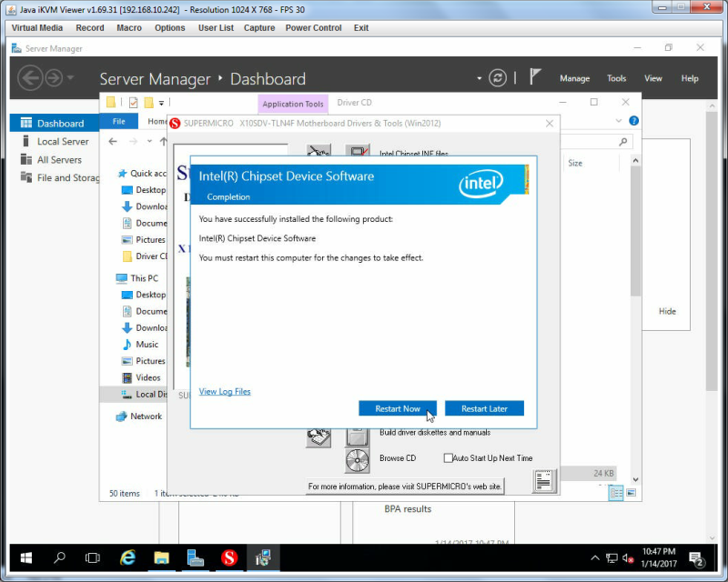
Task: Open the View menu in Server Manager
Action: (652, 78)
